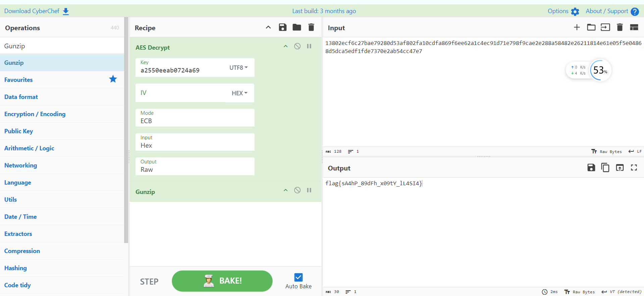
Task: Load recipe using folder icon
Action: coord(297,28)
